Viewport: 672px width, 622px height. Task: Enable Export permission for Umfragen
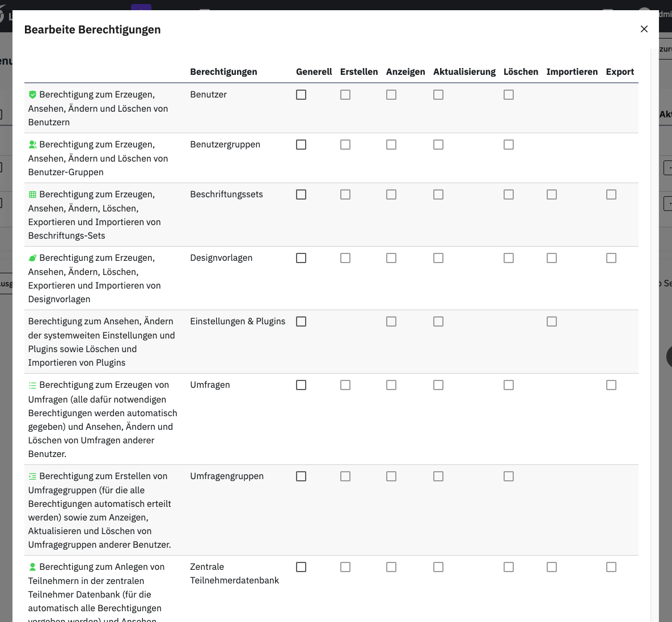coord(611,385)
